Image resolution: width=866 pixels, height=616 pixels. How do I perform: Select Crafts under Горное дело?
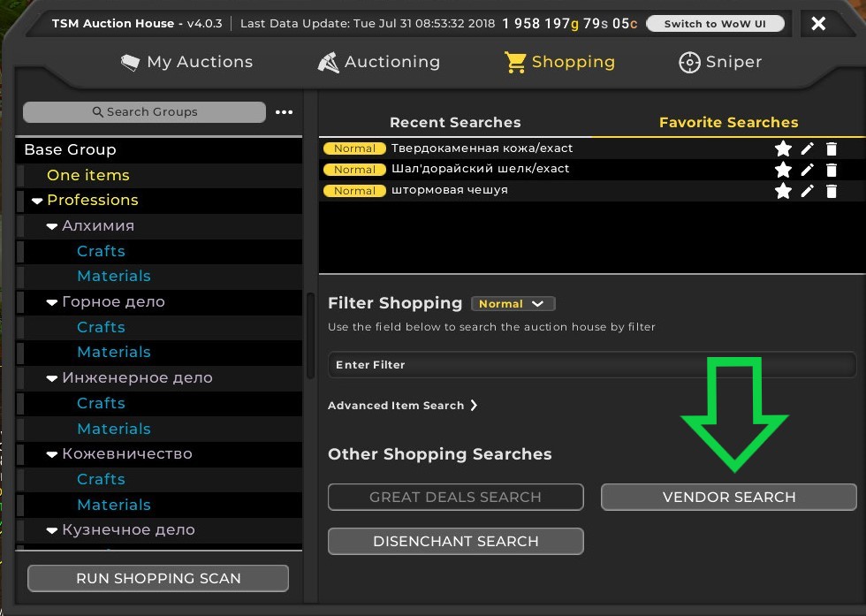pyautogui.click(x=159, y=327)
